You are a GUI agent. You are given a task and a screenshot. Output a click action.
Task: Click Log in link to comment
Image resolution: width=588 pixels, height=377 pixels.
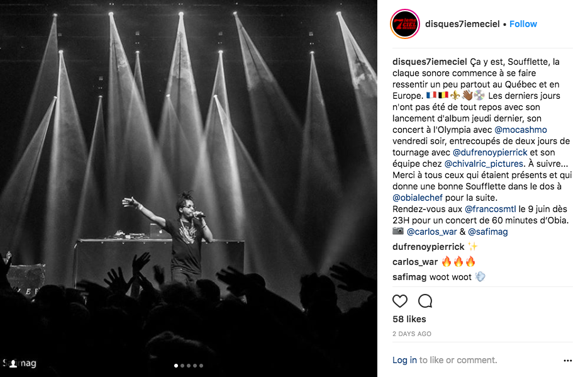coord(404,360)
